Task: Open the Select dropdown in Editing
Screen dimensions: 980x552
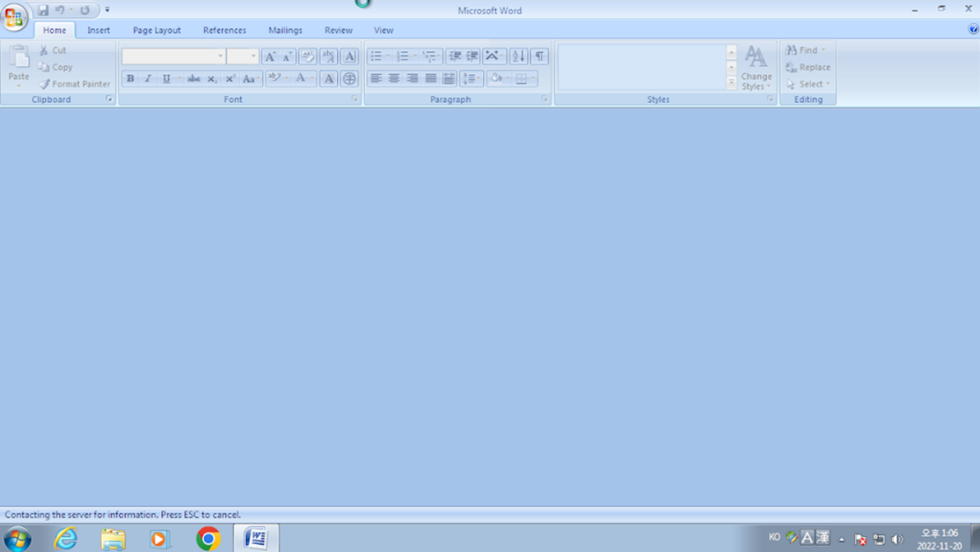Action: [808, 84]
